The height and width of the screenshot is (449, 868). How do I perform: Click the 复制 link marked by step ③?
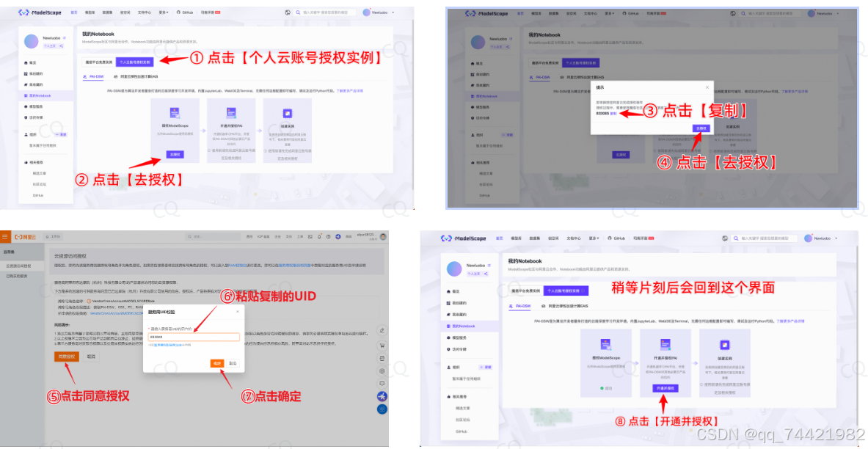[613, 114]
